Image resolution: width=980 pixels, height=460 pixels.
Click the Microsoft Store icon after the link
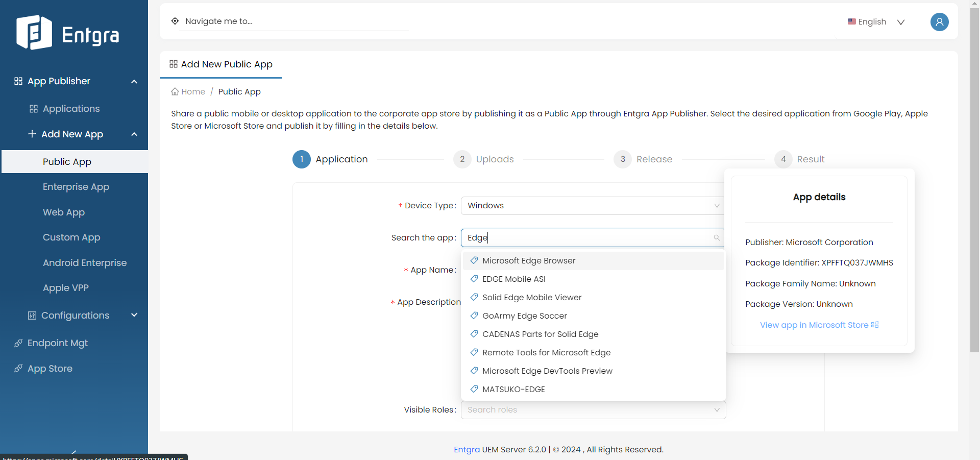coord(875,325)
